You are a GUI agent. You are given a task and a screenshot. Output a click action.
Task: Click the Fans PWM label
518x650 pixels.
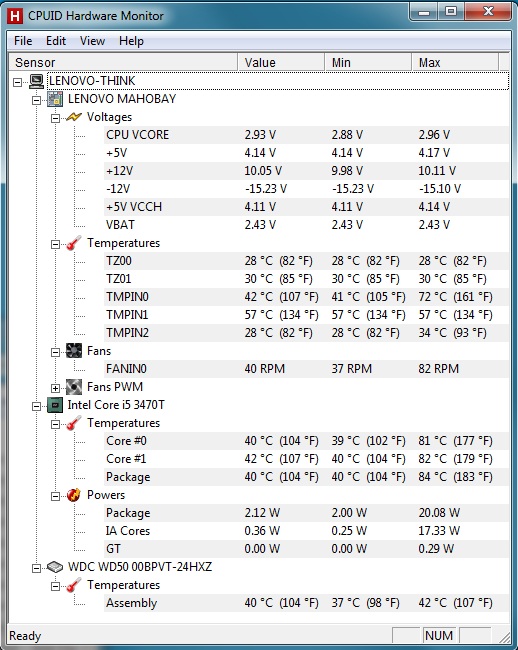115,387
